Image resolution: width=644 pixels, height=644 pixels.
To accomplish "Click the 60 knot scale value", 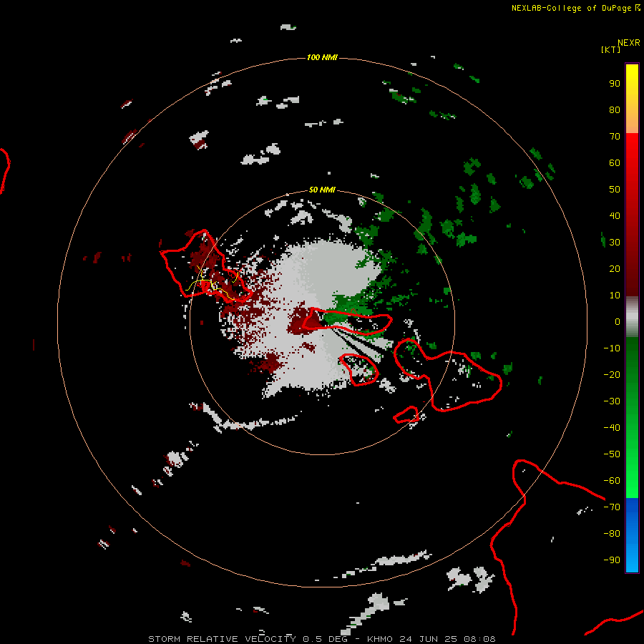I will click(x=615, y=163).
